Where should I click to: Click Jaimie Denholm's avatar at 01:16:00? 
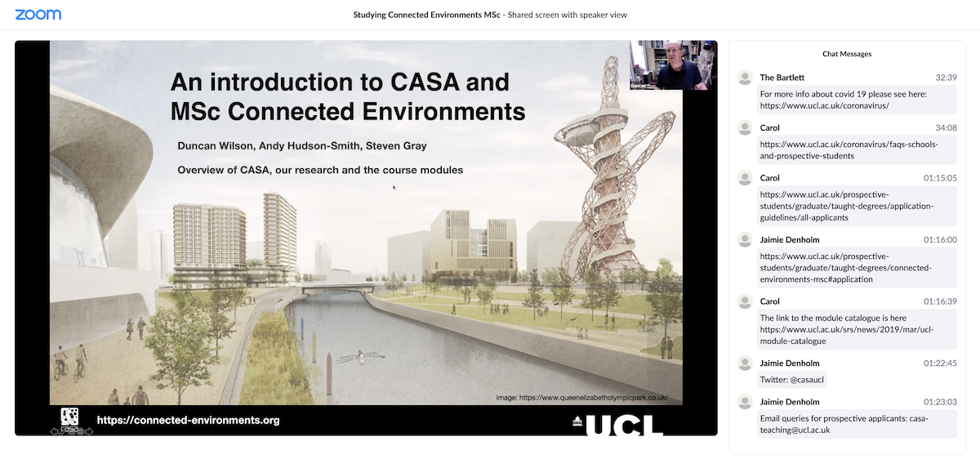point(745,239)
